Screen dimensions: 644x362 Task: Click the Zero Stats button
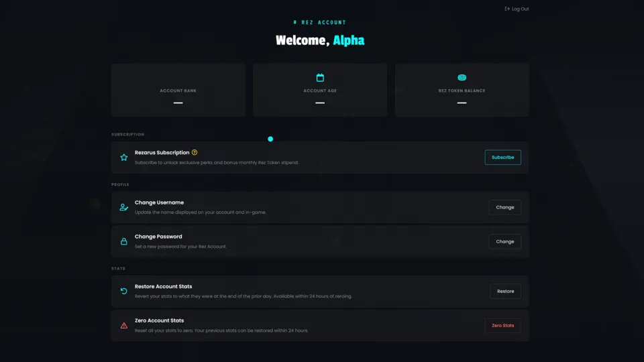502,326
